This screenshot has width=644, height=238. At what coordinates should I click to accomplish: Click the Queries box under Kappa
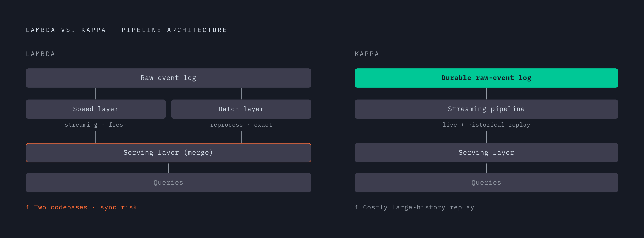tap(486, 183)
